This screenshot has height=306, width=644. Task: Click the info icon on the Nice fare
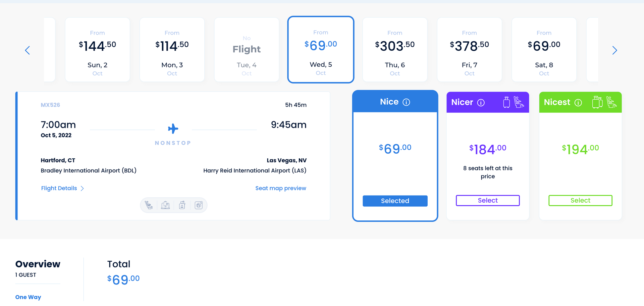[406, 102]
